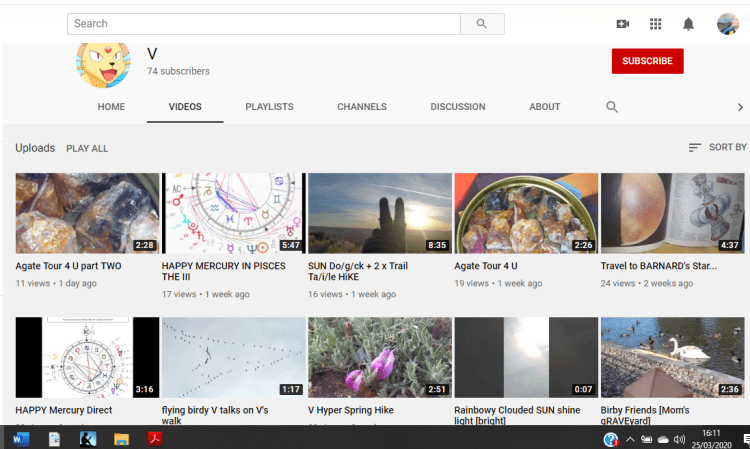
Task: Open the Sort By dropdown
Action: pyautogui.click(x=717, y=148)
